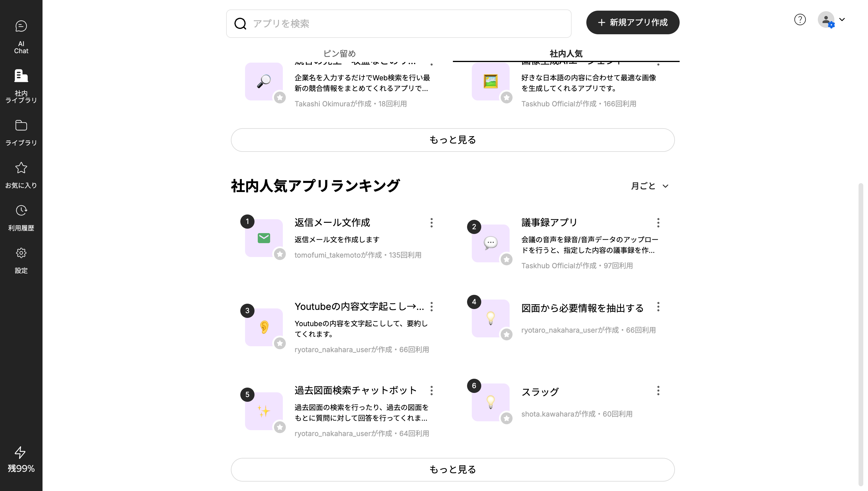Toggle favorite star on スラッグ app

506,419
